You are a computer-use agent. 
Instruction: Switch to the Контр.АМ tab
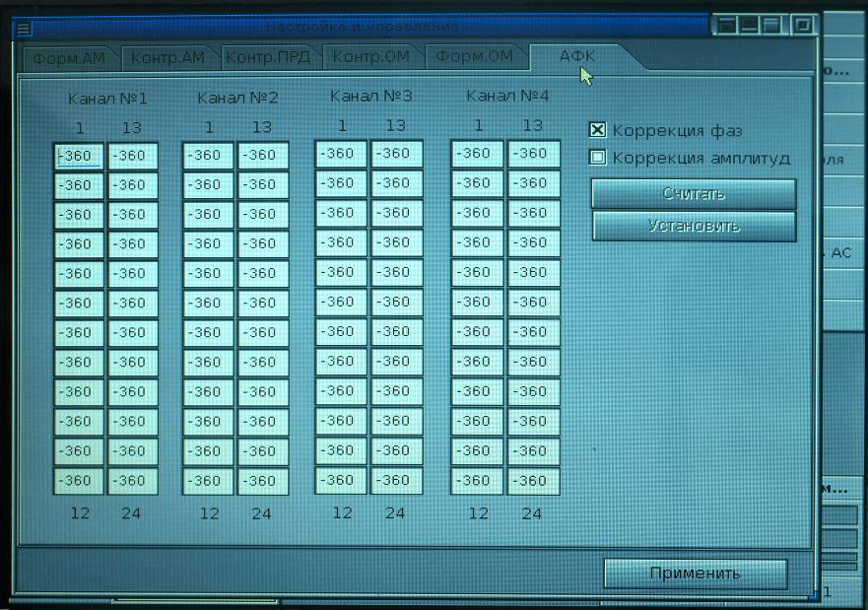pyautogui.click(x=167, y=57)
